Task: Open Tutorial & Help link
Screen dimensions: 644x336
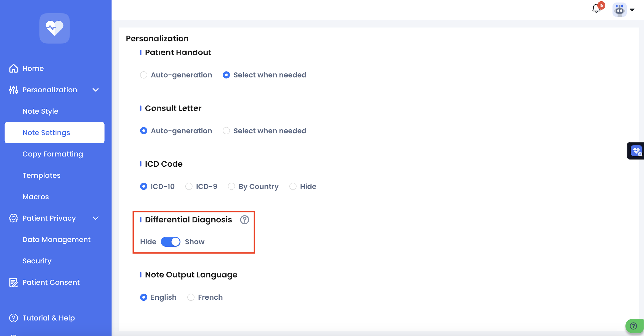Action: pyautogui.click(x=49, y=318)
